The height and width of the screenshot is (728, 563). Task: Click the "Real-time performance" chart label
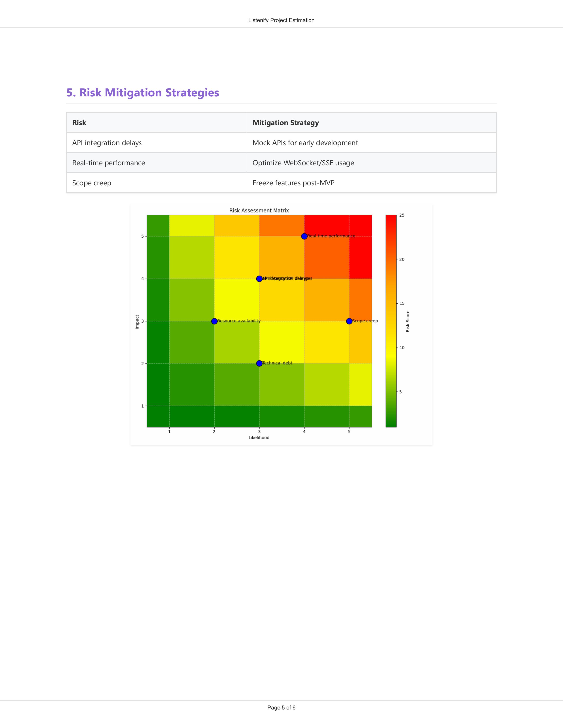[331, 236]
